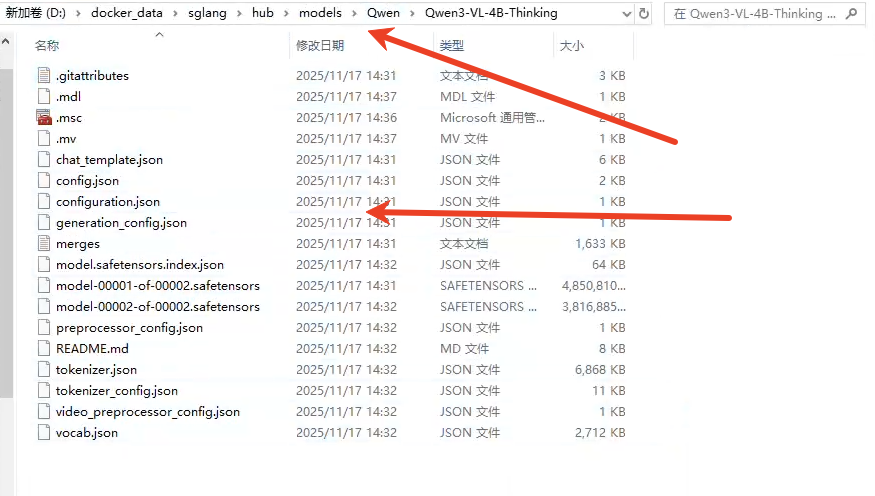Select the file named tokenizer.json
The height and width of the screenshot is (496, 875).
(97, 369)
